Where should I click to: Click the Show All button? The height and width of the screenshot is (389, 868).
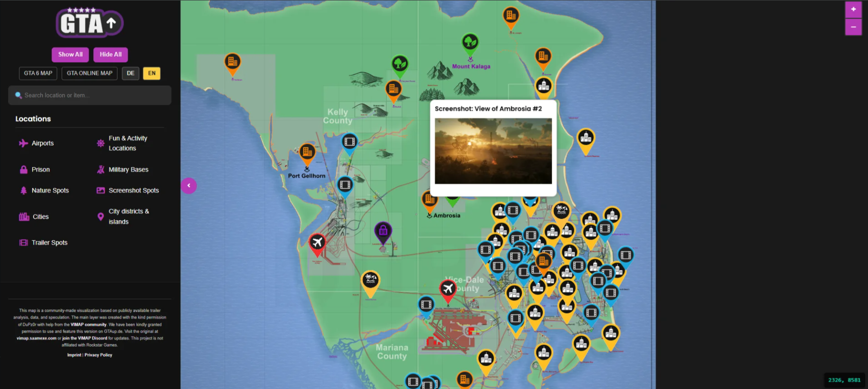click(70, 55)
